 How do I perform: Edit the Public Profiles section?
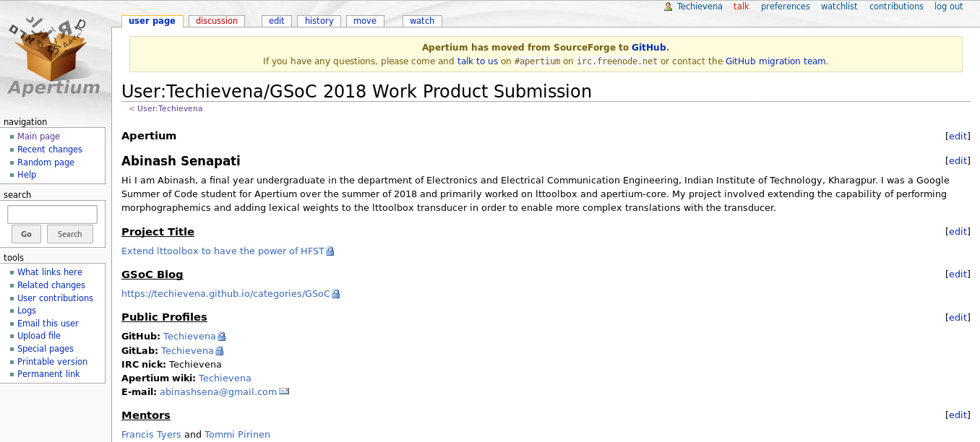958,317
